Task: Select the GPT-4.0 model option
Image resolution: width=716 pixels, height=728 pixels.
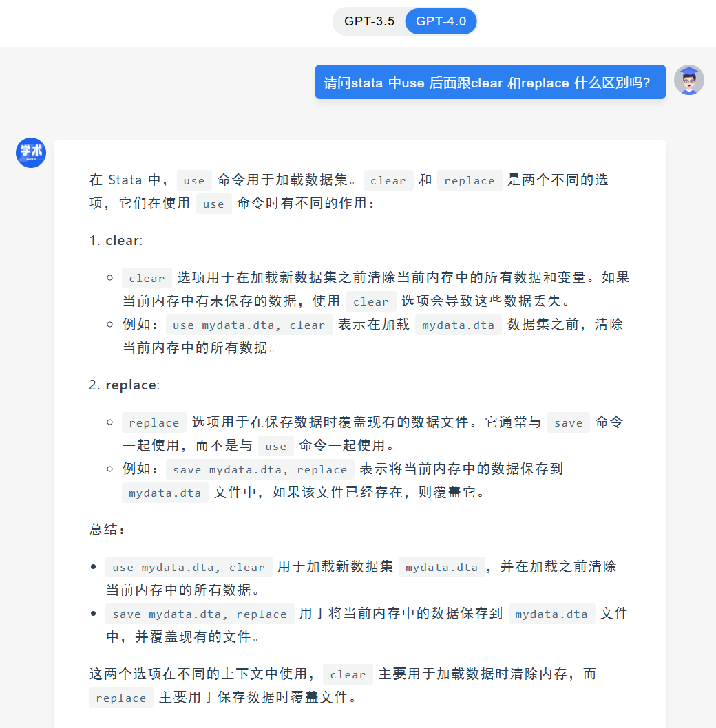Action: point(441,21)
